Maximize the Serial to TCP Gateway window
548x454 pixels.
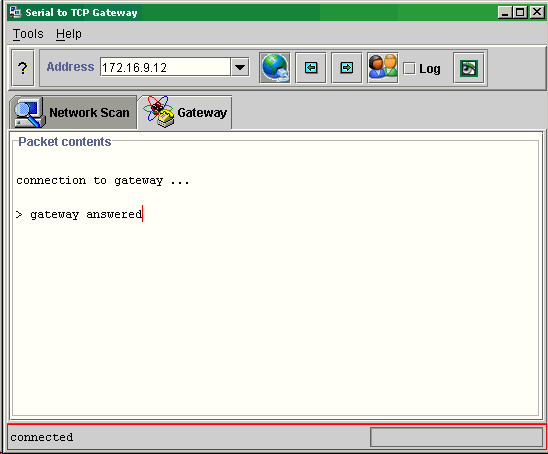click(520, 12)
